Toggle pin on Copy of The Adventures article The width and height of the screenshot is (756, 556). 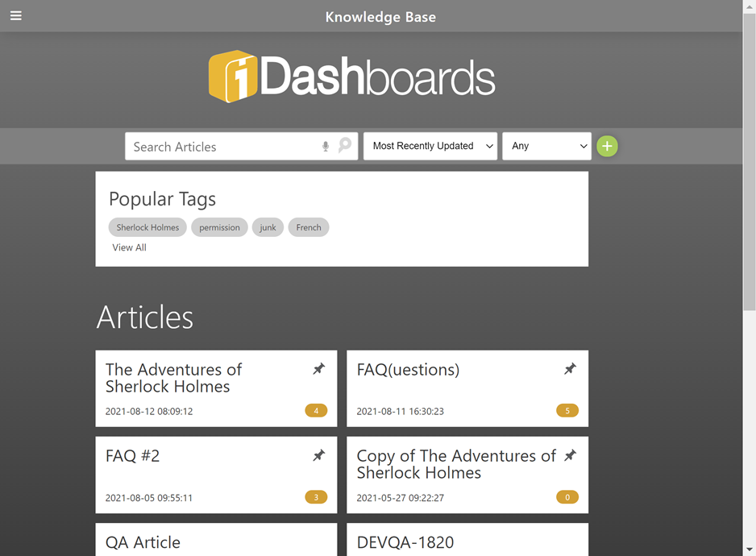[570, 455]
